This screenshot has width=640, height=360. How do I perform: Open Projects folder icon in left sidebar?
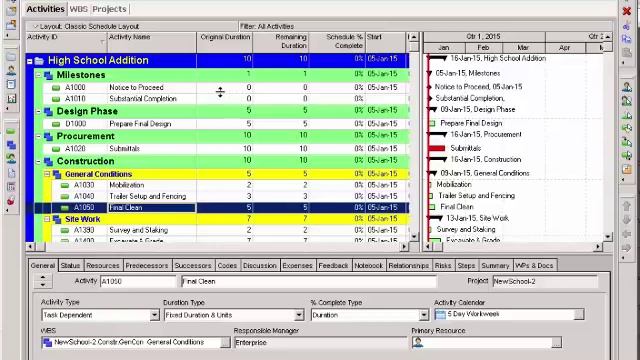click(x=11, y=56)
